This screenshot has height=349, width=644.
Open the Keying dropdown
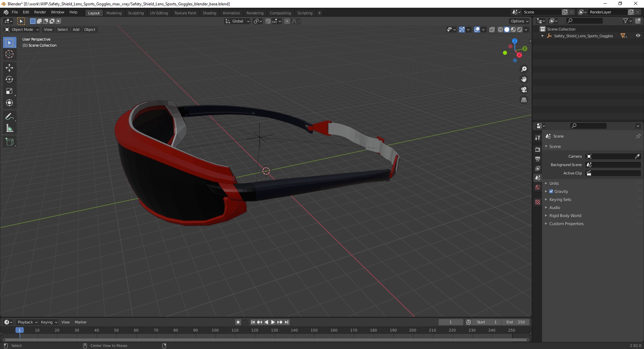point(49,322)
